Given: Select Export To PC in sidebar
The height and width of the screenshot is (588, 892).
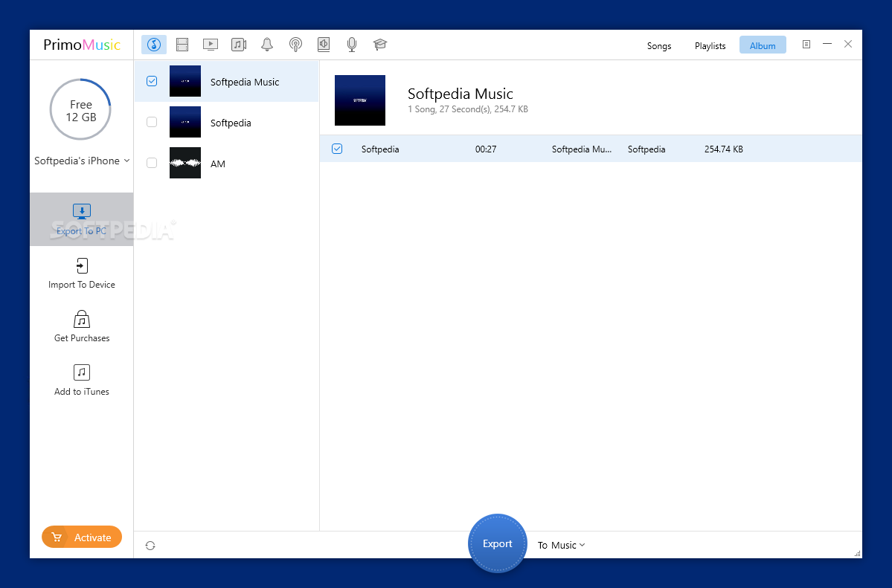Looking at the screenshot, I should point(81,219).
